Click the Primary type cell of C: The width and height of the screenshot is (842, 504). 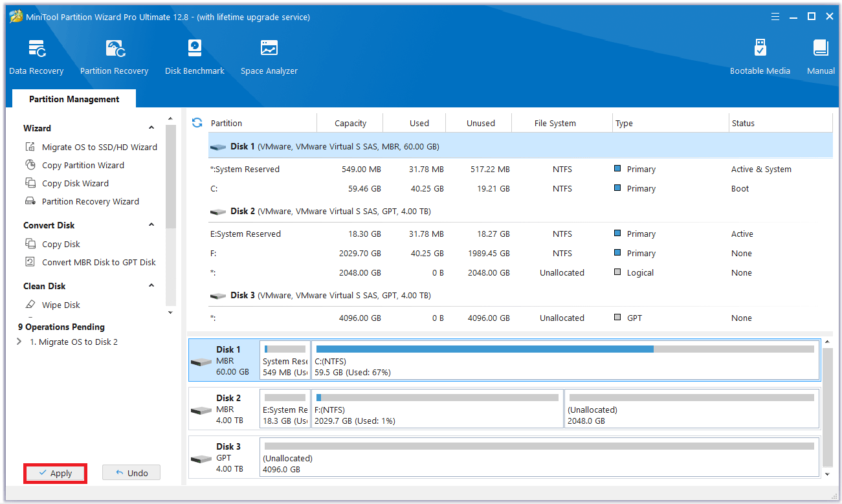(x=634, y=188)
